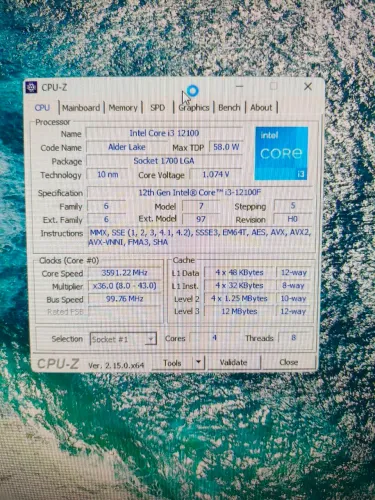Select the SPD tab

pos(157,108)
